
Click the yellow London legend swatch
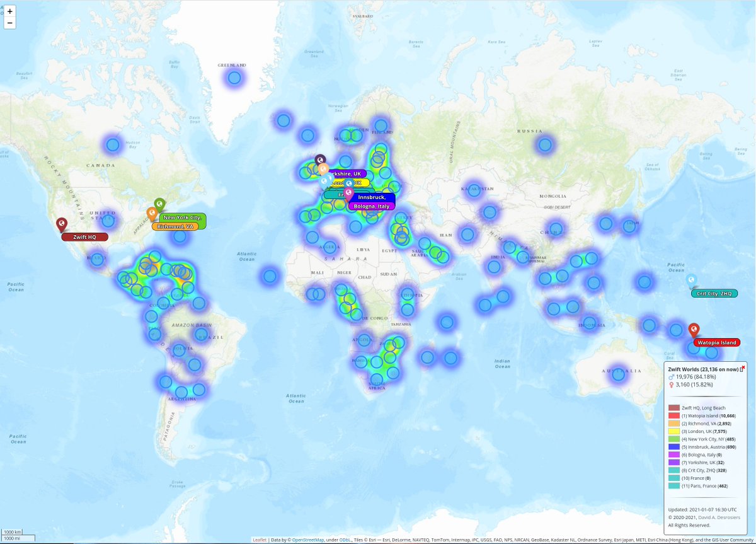(x=674, y=431)
